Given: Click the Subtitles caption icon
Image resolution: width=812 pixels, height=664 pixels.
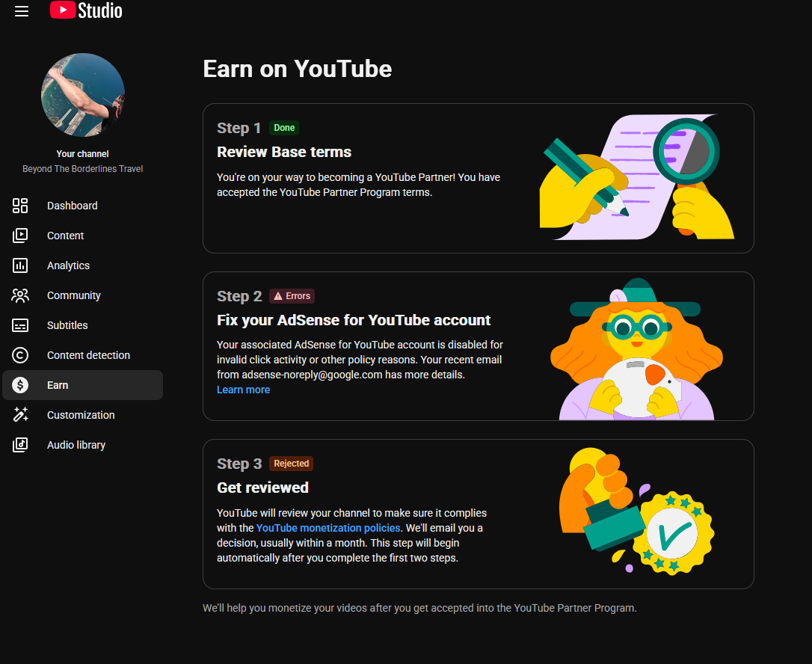Looking at the screenshot, I should pyautogui.click(x=20, y=325).
